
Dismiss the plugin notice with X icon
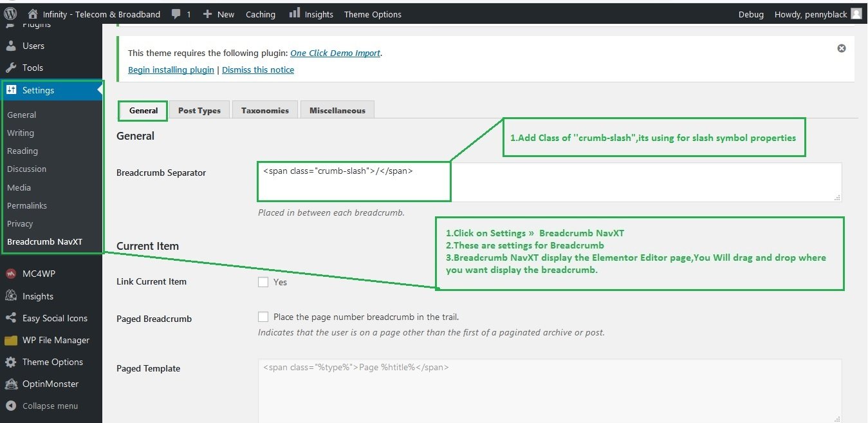(842, 48)
